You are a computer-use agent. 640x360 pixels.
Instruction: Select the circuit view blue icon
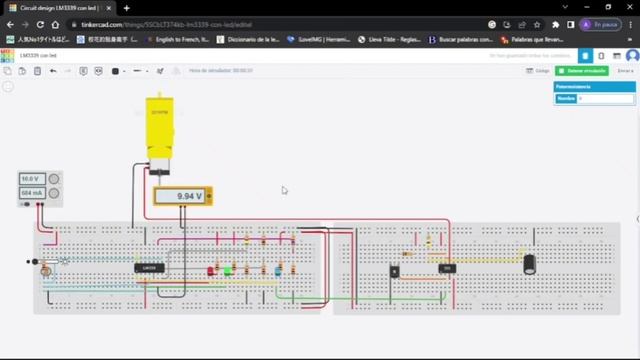585,56
